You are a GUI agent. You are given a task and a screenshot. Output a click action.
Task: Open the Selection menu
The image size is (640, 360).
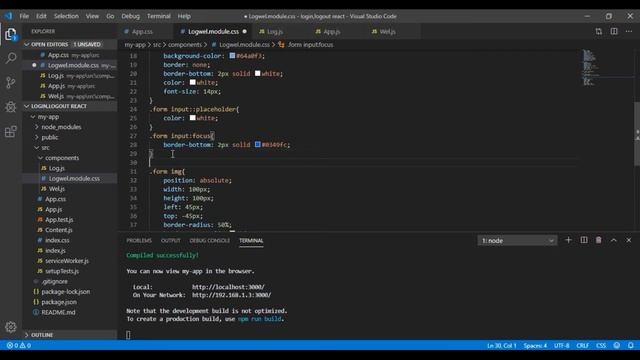click(66, 16)
